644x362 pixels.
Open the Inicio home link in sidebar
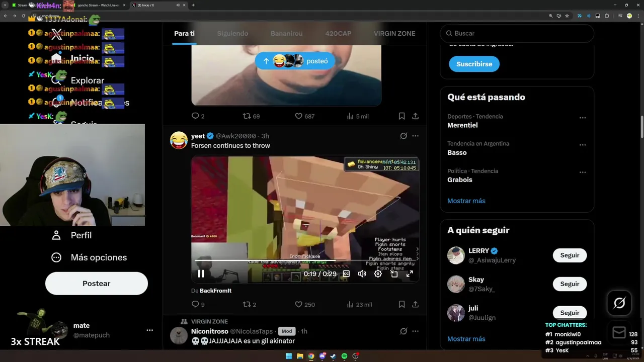click(x=73, y=58)
